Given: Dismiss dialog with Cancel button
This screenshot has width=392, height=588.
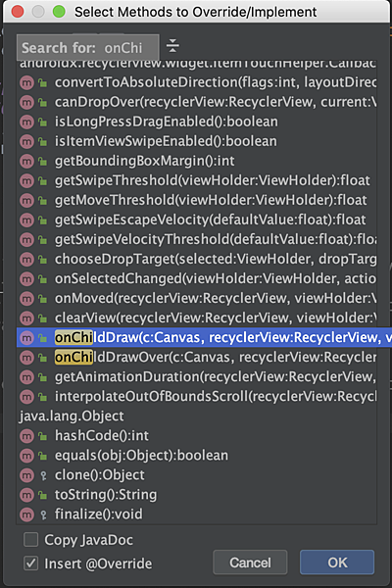Looking at the screenshot, I should pos(250,563).
